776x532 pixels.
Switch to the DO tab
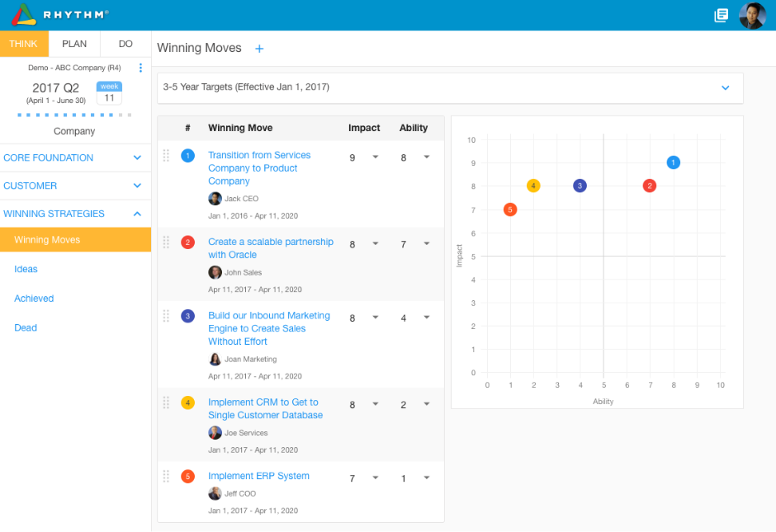click(x=125, y=44)
